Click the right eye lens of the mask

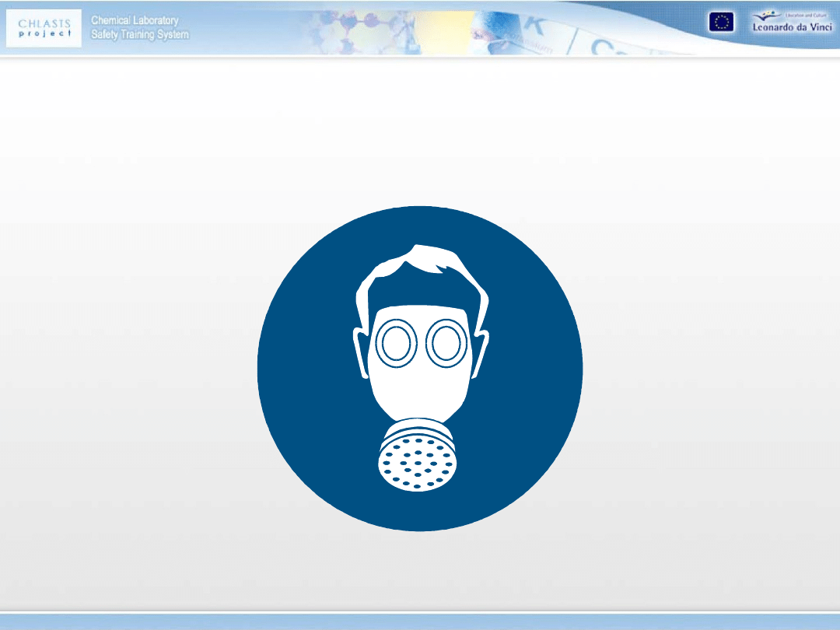(x=446, y=343)
